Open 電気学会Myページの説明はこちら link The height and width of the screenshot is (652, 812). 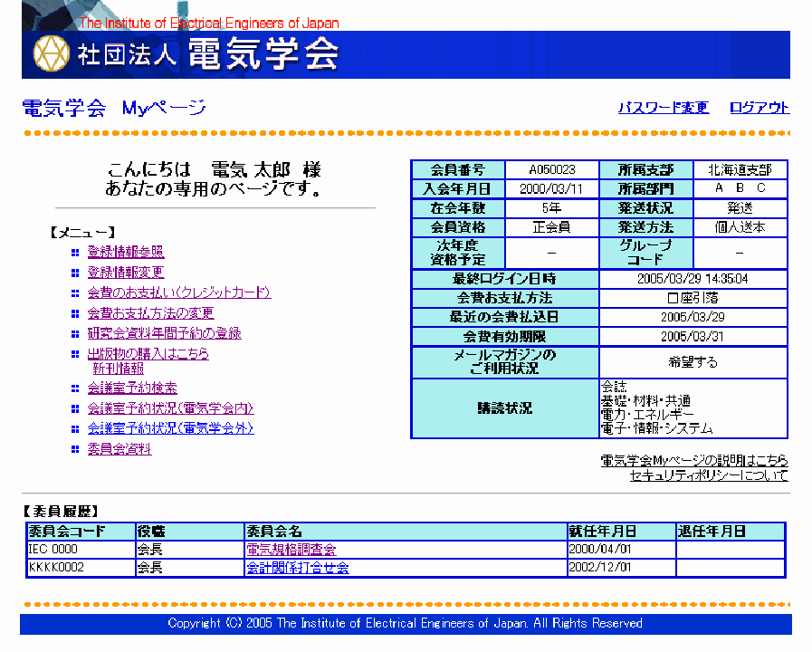(693, 461)
